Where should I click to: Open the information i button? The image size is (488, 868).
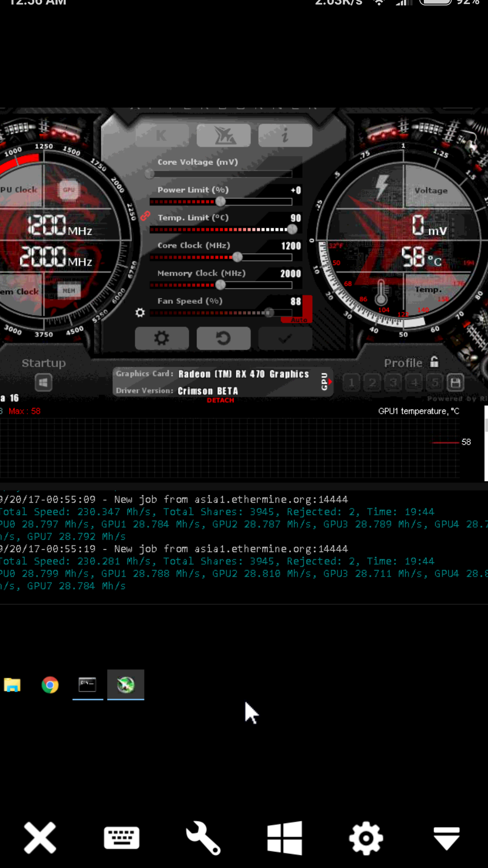click(x=285, y=135)
